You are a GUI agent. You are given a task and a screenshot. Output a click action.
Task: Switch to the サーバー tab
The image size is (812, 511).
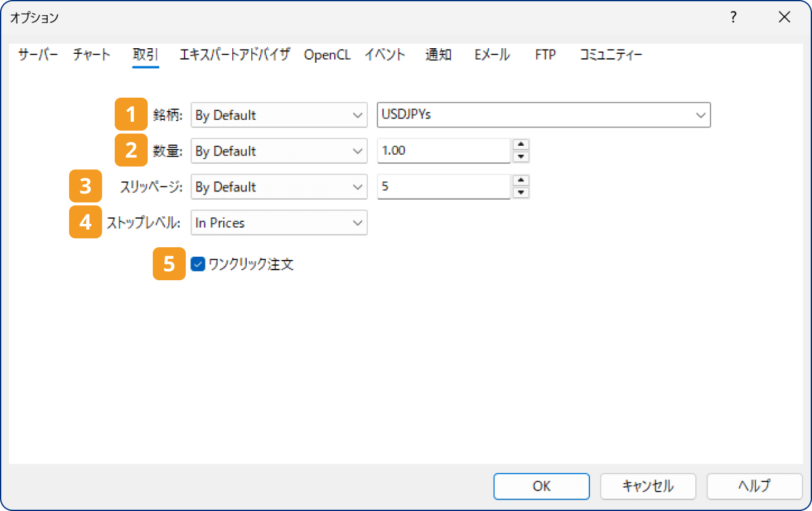tap(37, 55)
